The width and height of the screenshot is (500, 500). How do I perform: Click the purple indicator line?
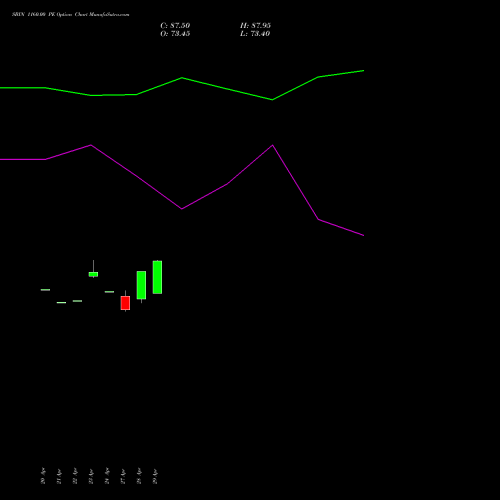182,208
